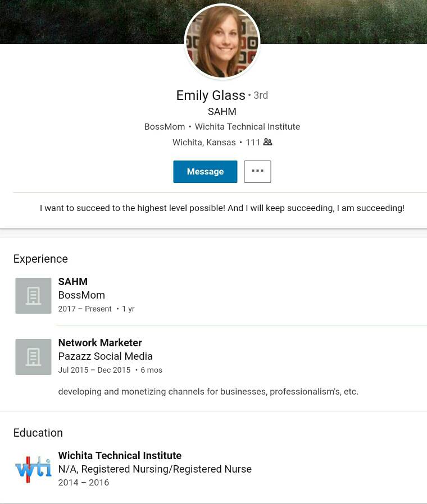Click the Registered Nursing degree line
The height and width of the screenshot is (504, 427).
[x=155, y=469]
